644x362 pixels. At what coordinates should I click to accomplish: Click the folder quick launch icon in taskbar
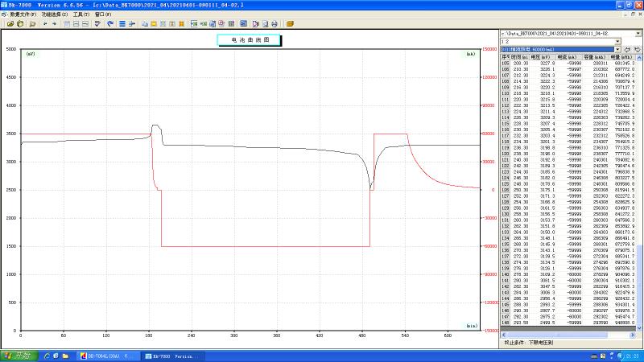tap(65, 356)
